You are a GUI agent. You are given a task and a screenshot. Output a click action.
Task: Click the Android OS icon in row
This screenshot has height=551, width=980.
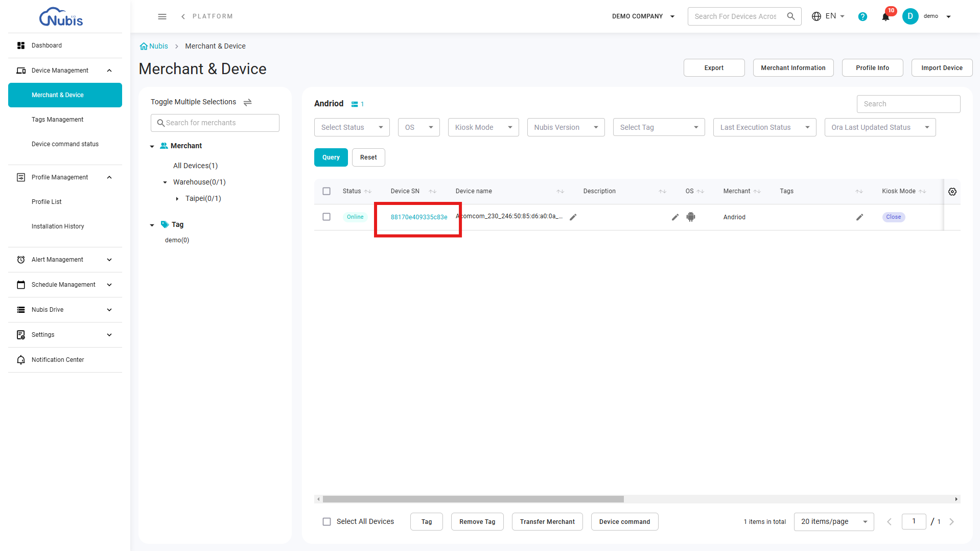(691, 217)
